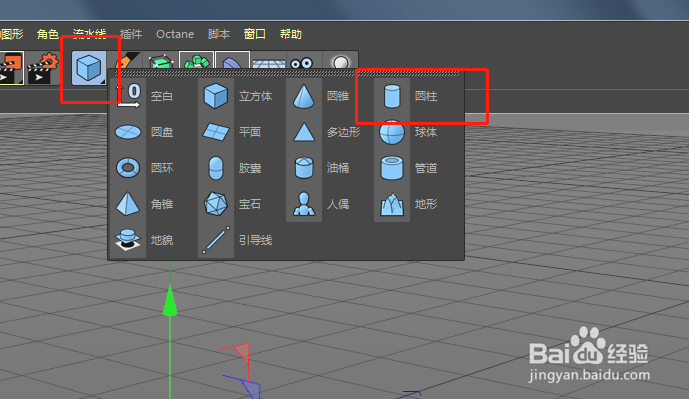This screenshot has height=399, width=689.
Task: Open the Octane menu
Action: pyautogui.click(x=175, y=34)
